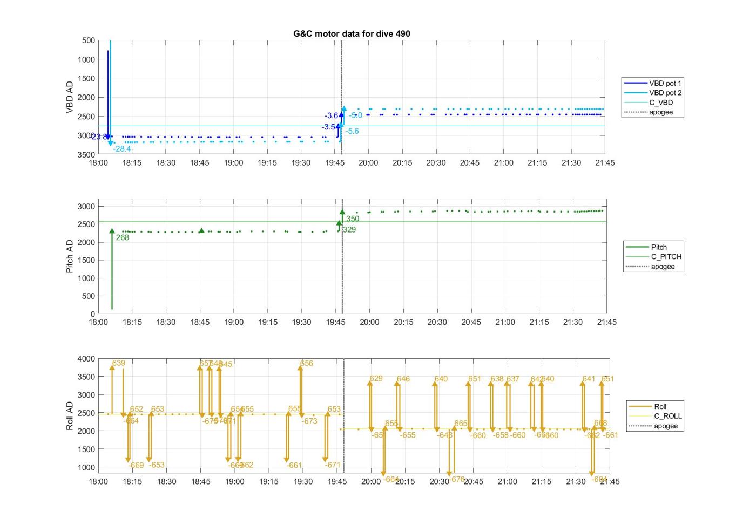This screenshot has height=532, width=756.
Task: Click the "-5.6" VBD data label
Action: tap(352, 131)
